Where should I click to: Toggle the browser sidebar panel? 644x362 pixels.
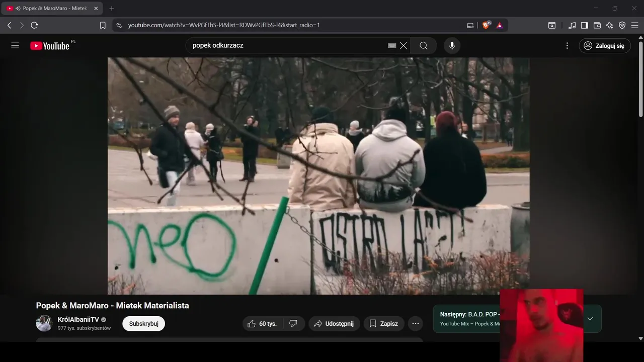(x=585, y=25)
